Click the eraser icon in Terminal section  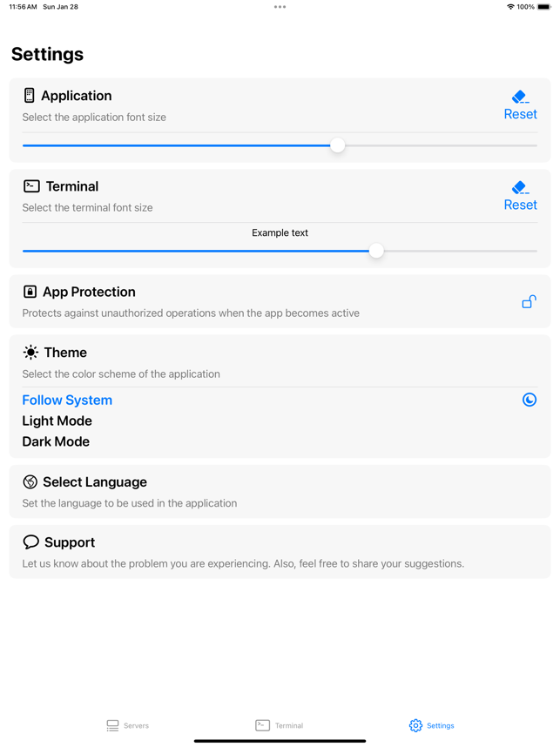(520, 187)
